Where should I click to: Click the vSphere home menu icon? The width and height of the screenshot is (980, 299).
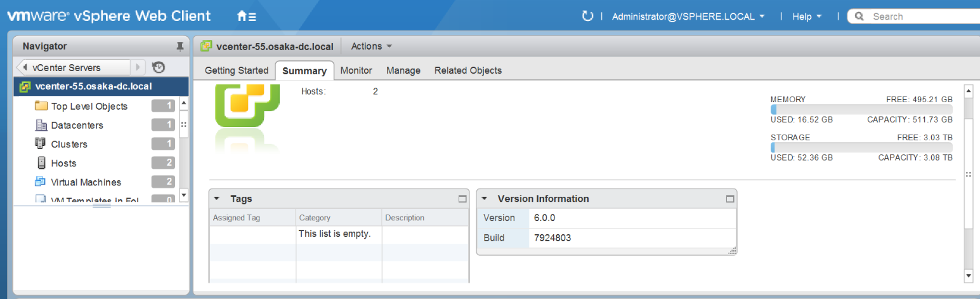[246, 17]
